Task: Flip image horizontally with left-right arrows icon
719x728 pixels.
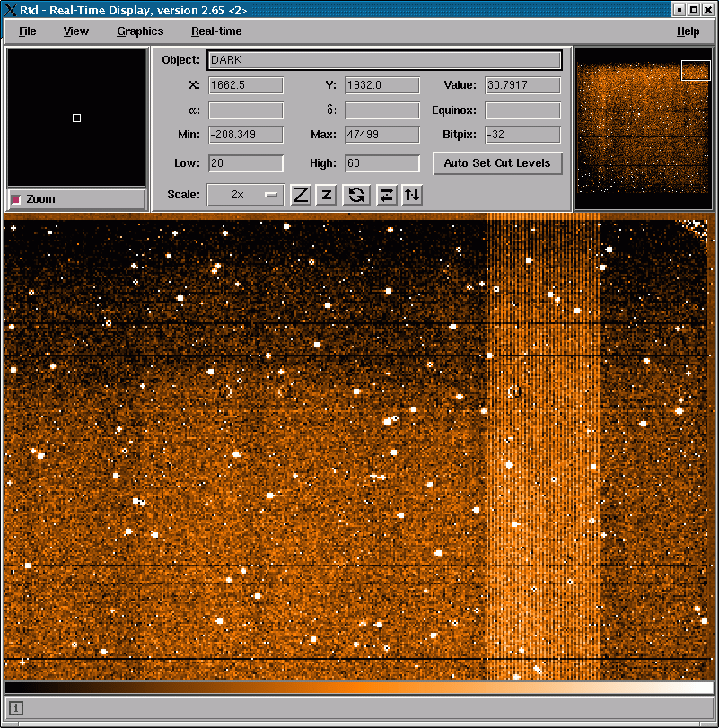Action: (x=386, y=195)
